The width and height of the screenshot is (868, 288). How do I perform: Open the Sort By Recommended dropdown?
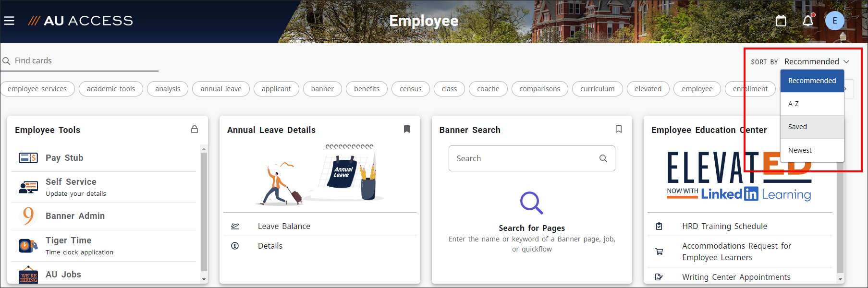(817, 61)
